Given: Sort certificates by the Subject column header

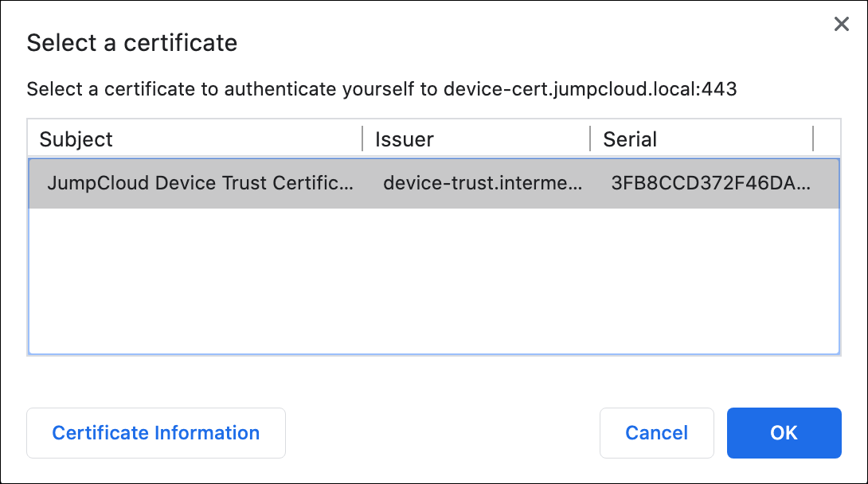Looking at the screenshot, I should [x=76, y=139].
